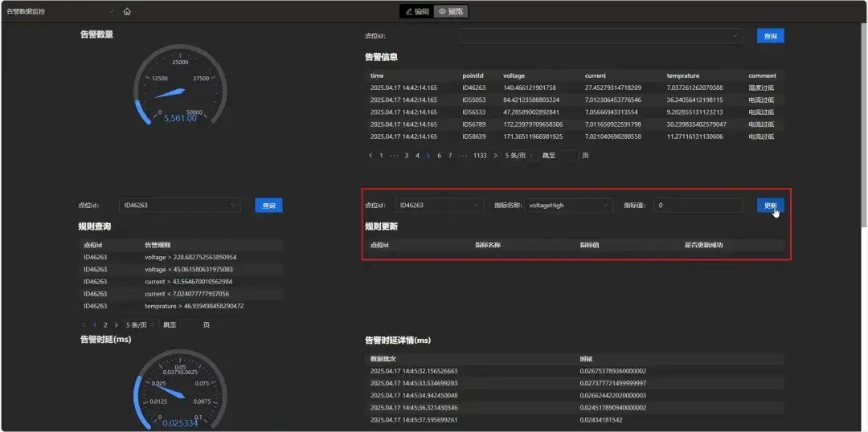The image size is (868, 432).
Task: Click voltage value 140.466121901758
Action: point(530,88)
